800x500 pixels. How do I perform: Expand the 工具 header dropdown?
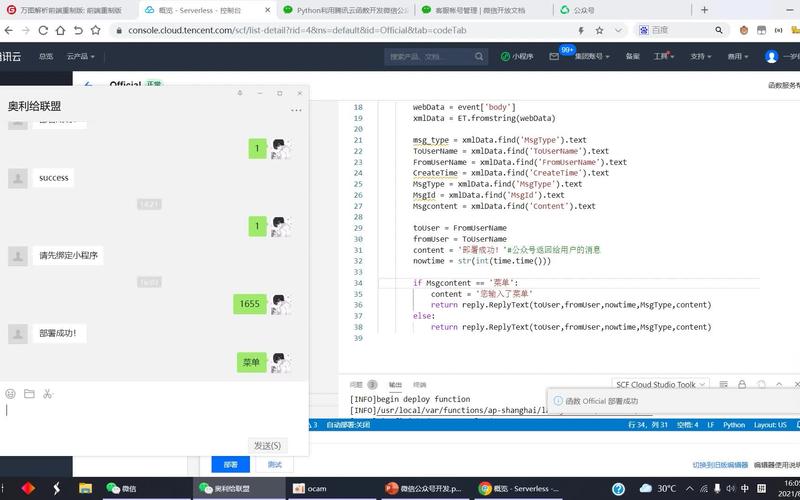(664, 57)
